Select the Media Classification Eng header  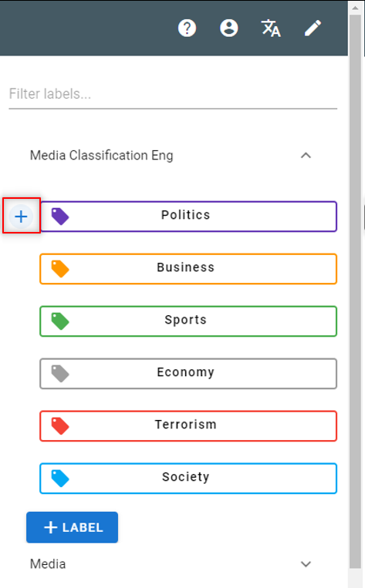101,155
